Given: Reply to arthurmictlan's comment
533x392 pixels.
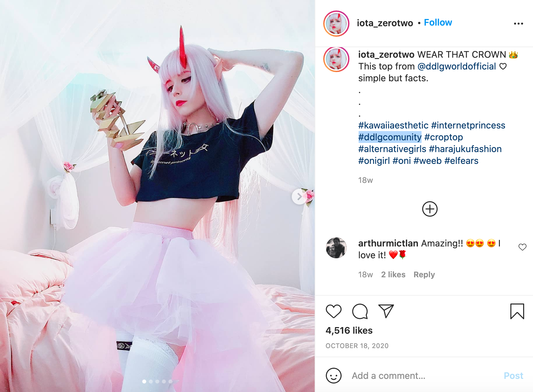Looking at the screenshot, I should 424,275.
